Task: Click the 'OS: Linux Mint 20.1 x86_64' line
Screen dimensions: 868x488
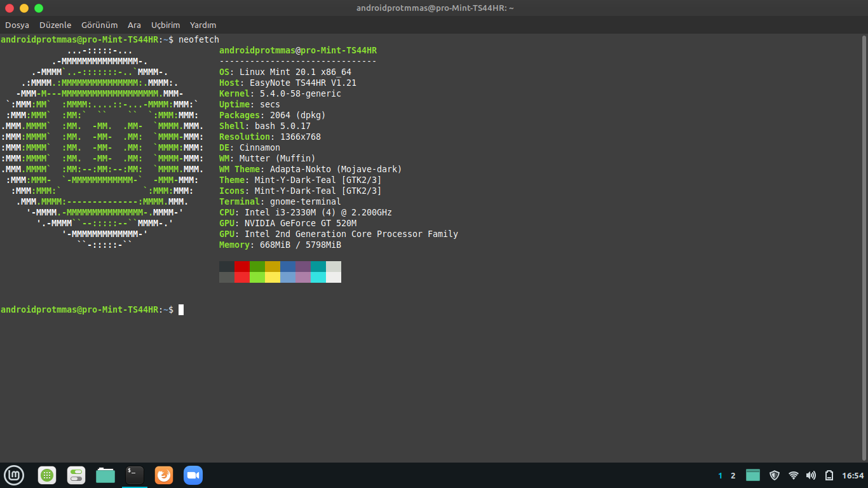Action: (x=285, y=72)
